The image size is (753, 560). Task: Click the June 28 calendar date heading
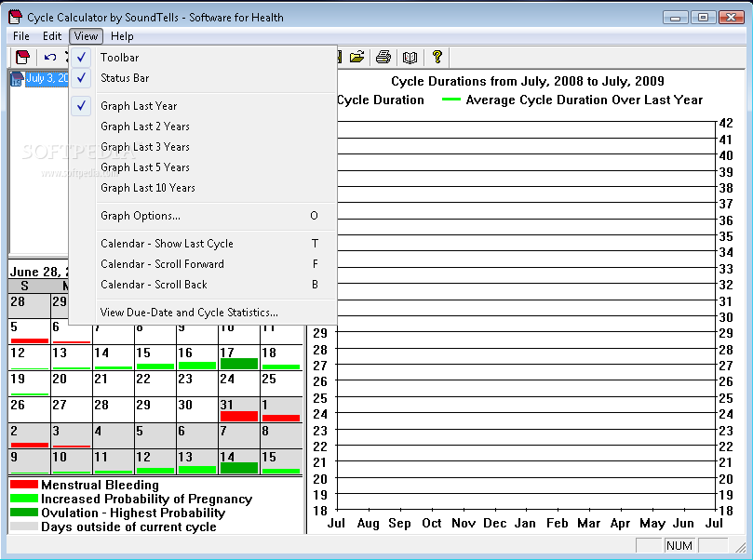[x=39, y=272]
